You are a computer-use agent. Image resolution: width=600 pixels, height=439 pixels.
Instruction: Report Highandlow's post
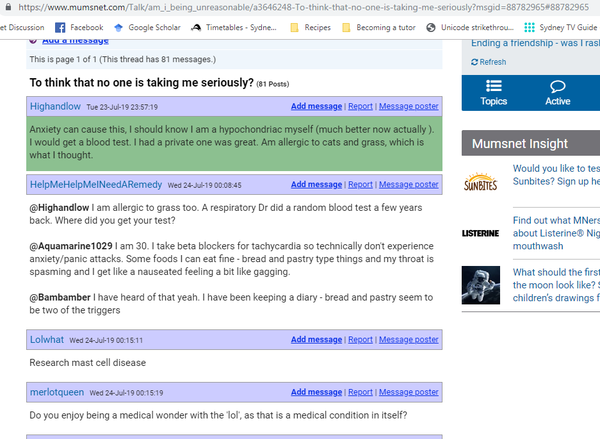pos(360,106)
